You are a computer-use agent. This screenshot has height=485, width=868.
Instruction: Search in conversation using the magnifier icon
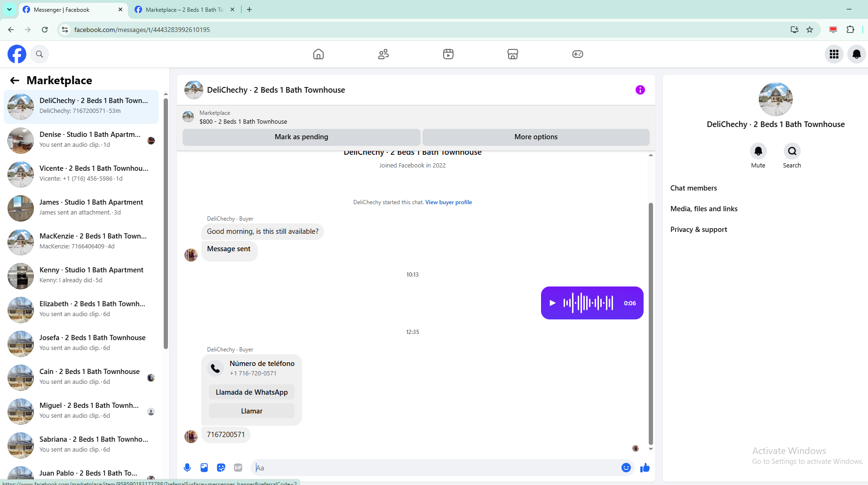(x=792, y=151)
